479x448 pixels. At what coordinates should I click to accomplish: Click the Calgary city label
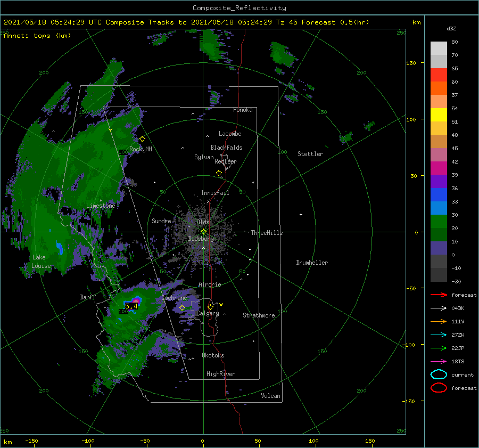[x=208, y=313]
